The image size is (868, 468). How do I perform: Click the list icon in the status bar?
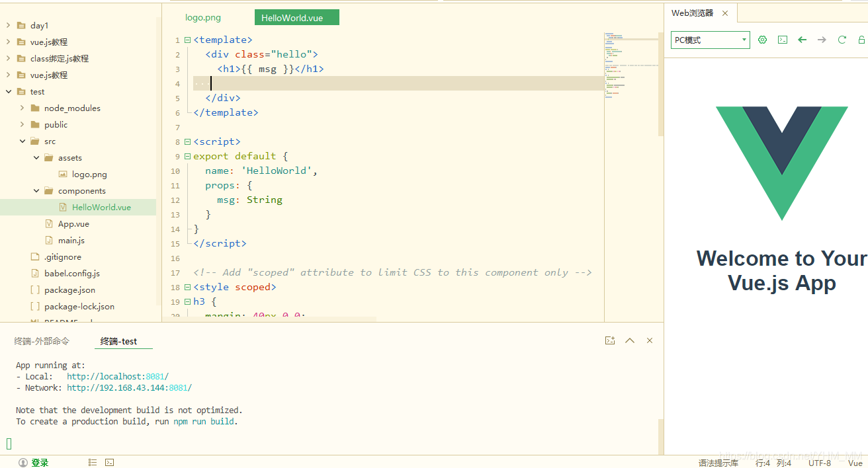pyautogui.click(x=93, y=463)
